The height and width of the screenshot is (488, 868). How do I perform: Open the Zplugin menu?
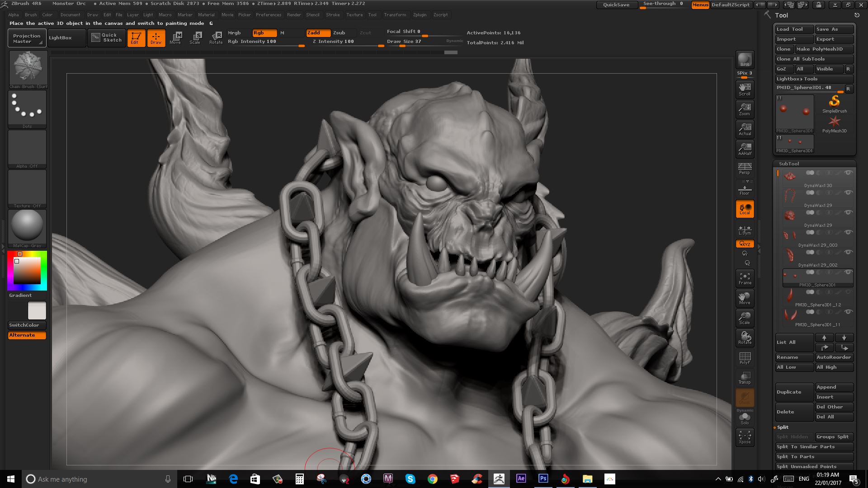(x=420, y=15)
